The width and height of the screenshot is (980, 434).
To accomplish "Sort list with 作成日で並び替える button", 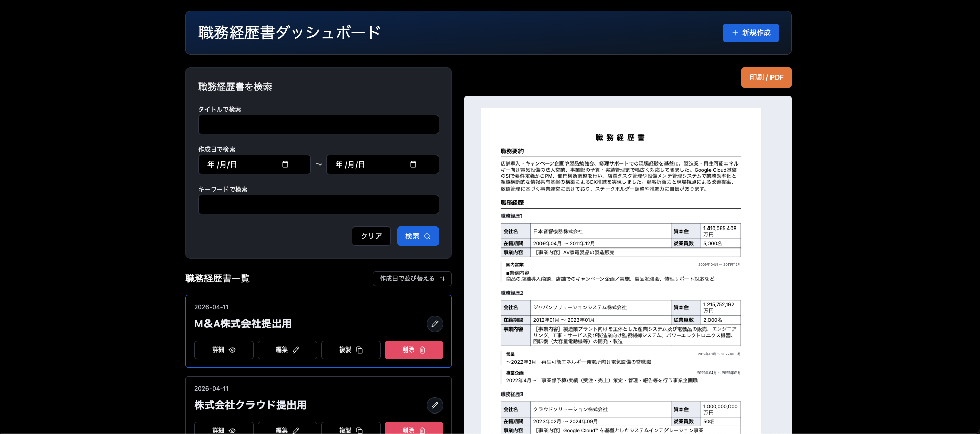I will pyautogui.click(x=412, y=279).
